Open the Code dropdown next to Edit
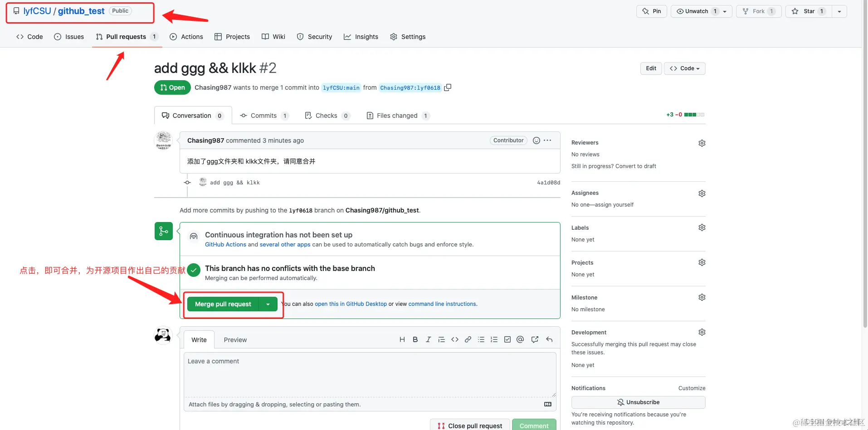This screenshot has width=868, height=430. point(685,68)
